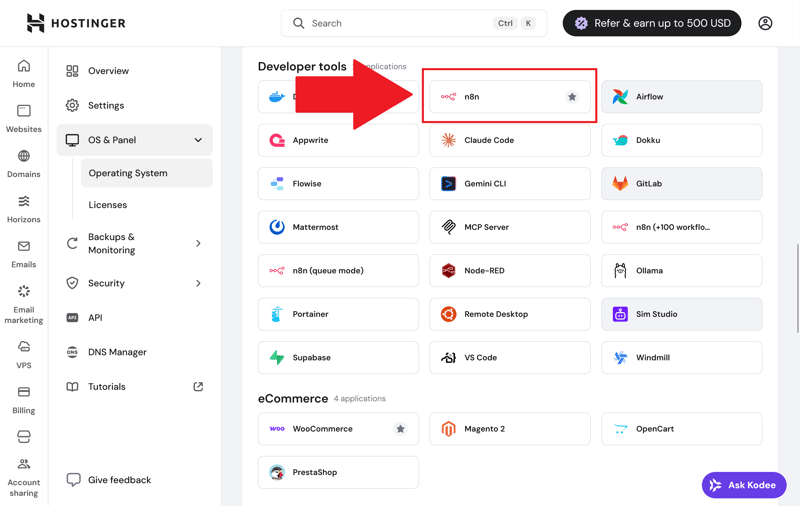Go to Domains in the sidebar
The width and height of the screenshot is (800, 506).
pos(24,164)
